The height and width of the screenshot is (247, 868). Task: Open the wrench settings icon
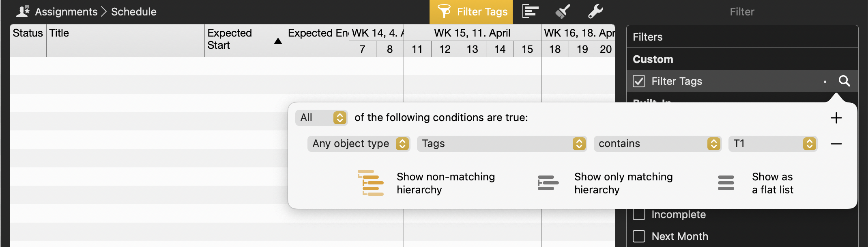(x=595, y=11)
